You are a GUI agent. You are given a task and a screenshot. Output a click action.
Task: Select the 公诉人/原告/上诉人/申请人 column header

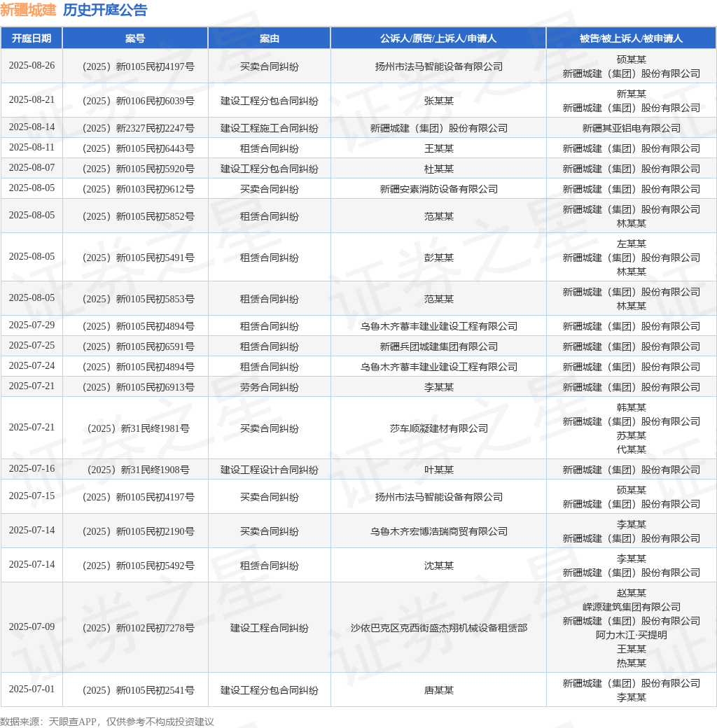coord(438,38)
